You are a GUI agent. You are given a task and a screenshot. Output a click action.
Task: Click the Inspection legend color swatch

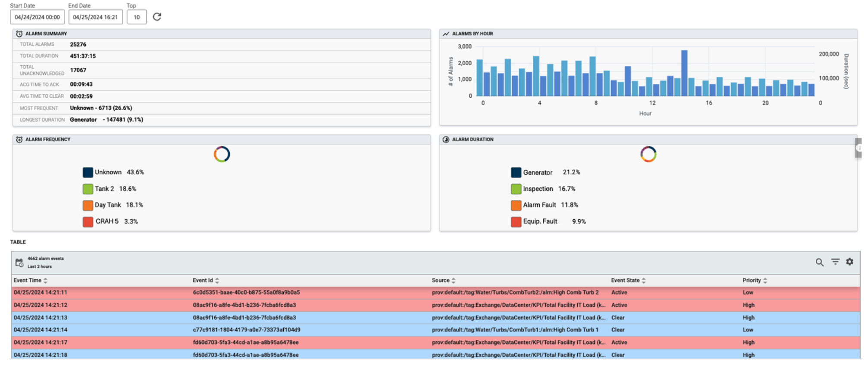(516, 189)
